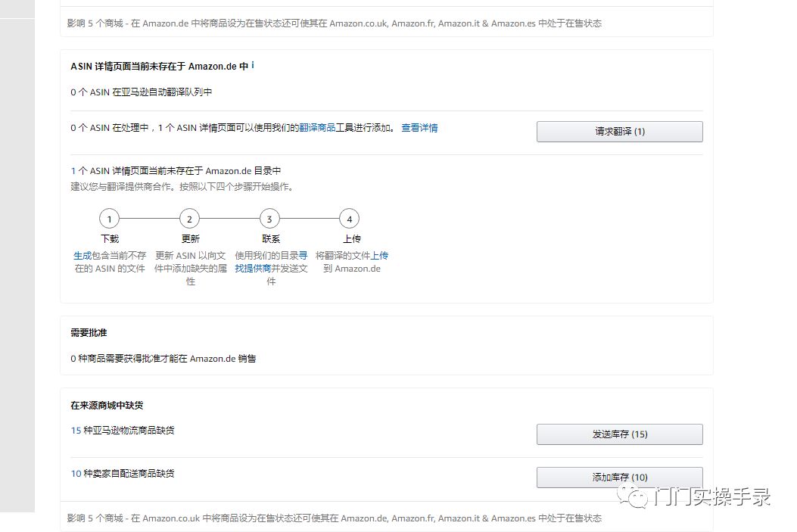Click the 请求翻译 (1) button

click(620, 132)
